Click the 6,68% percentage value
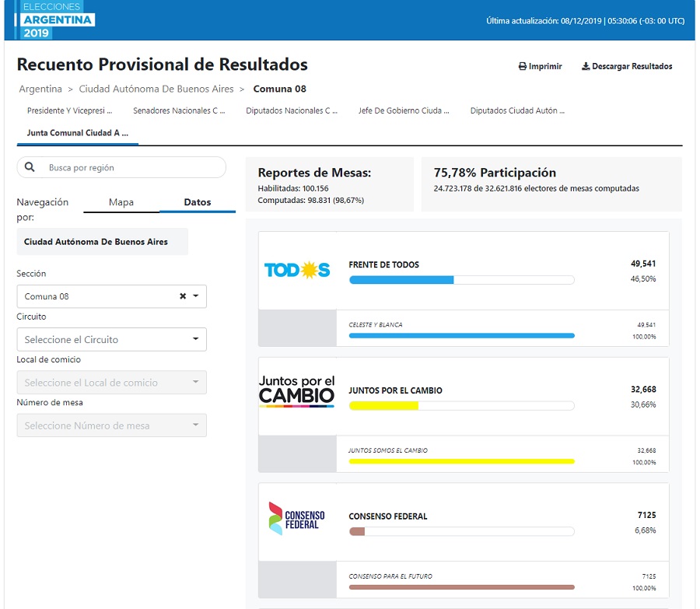The height and width of the screenshot is (609, 700). coord(646,530)
